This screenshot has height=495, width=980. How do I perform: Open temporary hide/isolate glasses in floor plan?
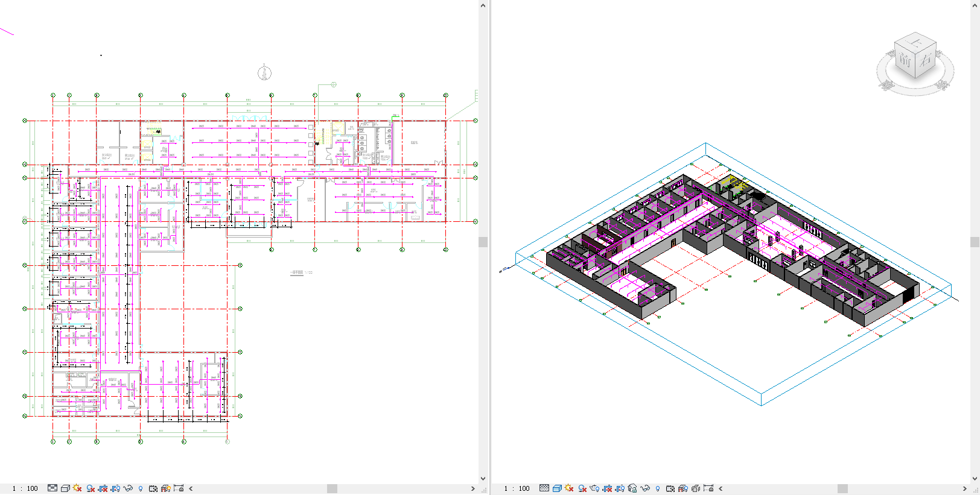pyautogui.click(x=128, y=488)
